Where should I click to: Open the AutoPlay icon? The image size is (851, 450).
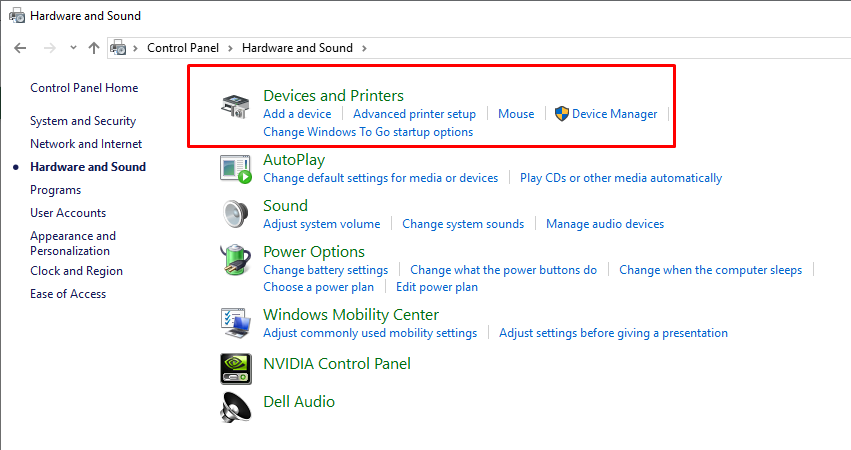click(236, 169)
